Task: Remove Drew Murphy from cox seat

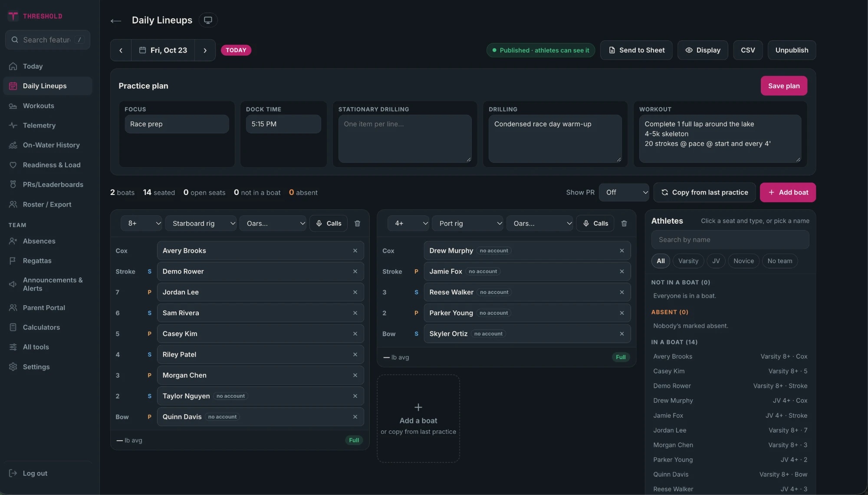Action: pyautogui.click(x=622, y=251)
